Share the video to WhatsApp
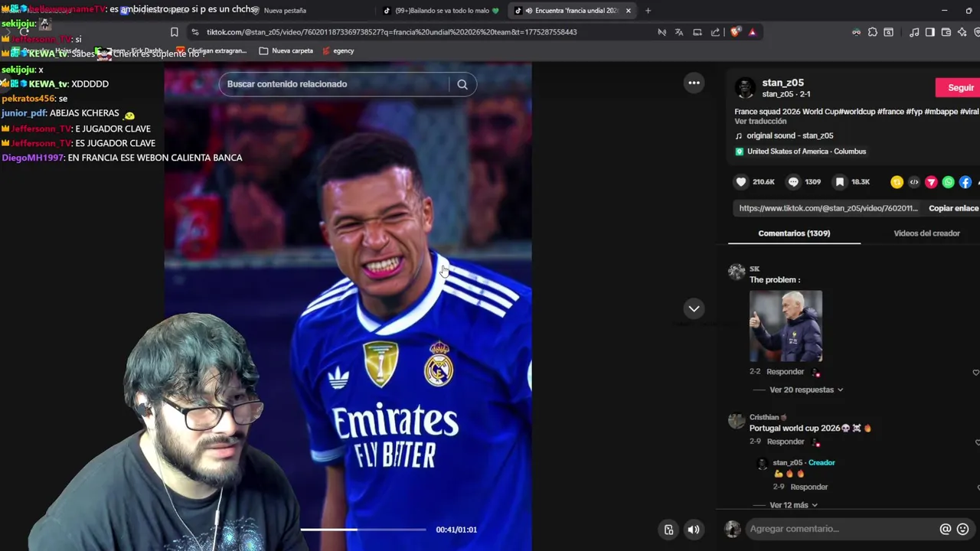The height and width of the screenshot is (551, 980). click(x=949, y=182)
